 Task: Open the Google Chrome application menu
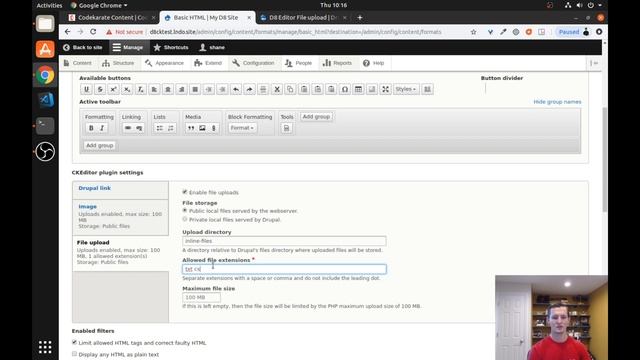click(99, 5)
